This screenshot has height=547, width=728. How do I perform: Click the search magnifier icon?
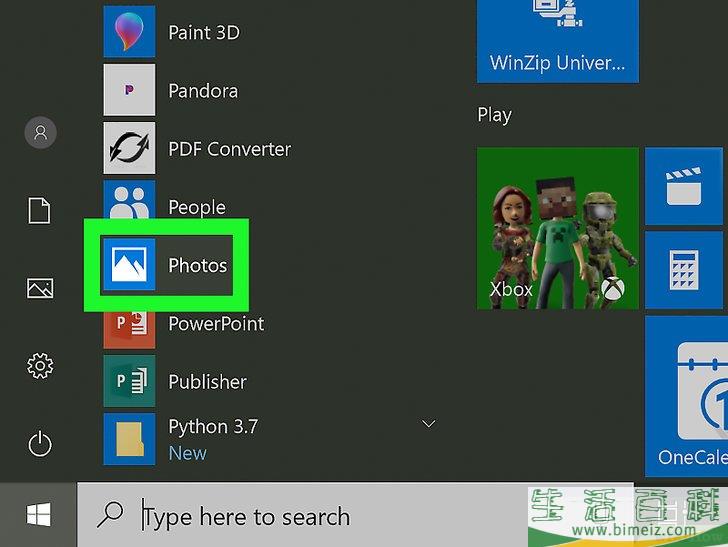click(x=110, y=514)
